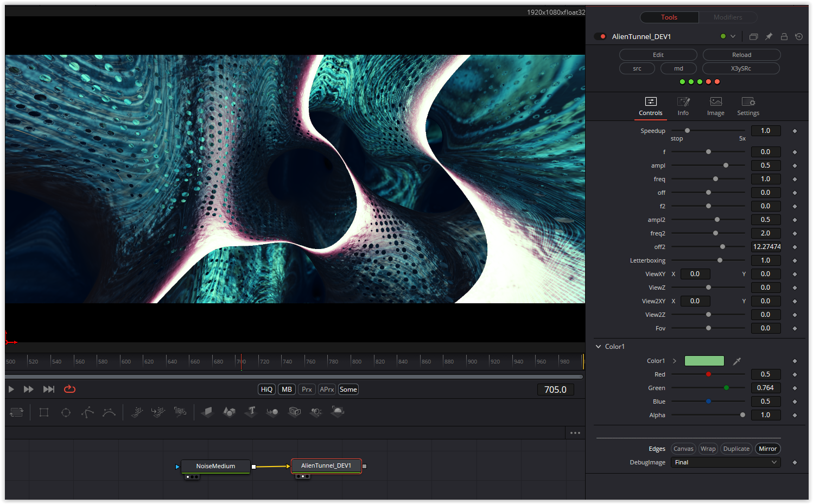Reset the tool with the reset icon
This screenshot has width=813, height=504.
(799, 36)
